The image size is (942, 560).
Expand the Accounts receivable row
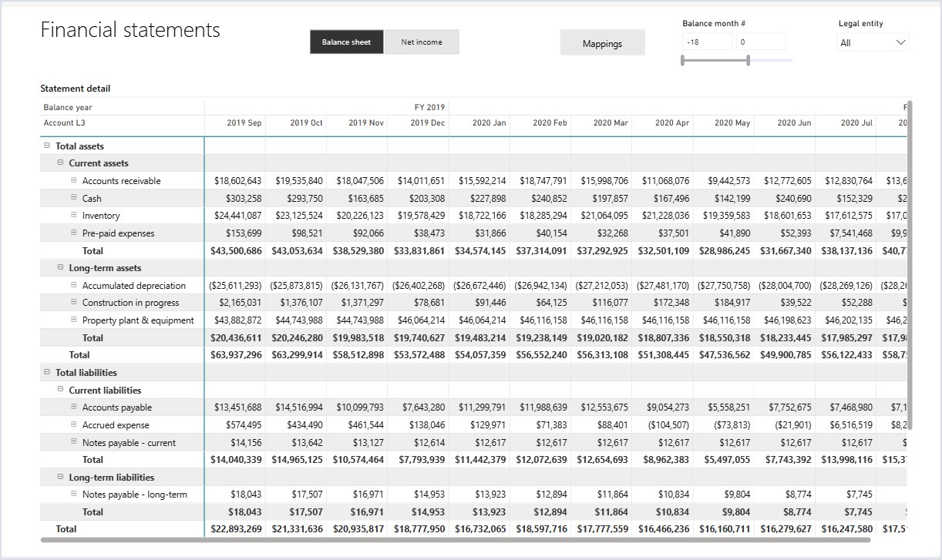pyautogui.click(x=74, y=180)
